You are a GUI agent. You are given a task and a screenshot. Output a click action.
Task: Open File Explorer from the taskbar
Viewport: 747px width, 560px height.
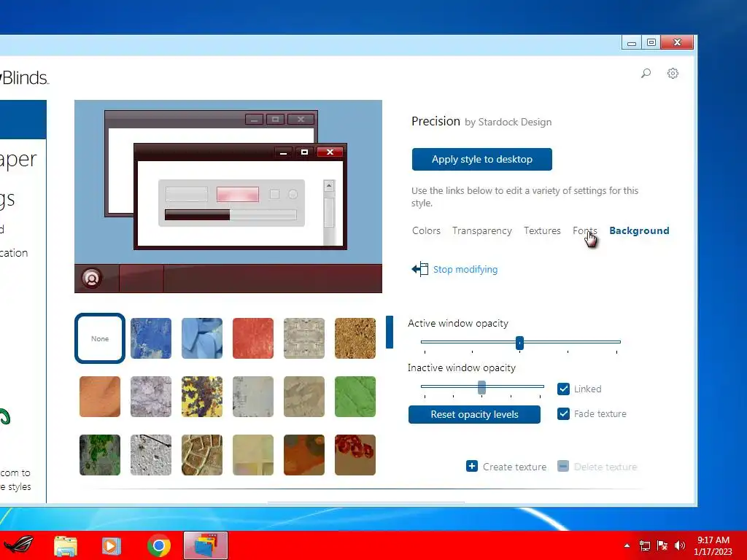(66, 545)
